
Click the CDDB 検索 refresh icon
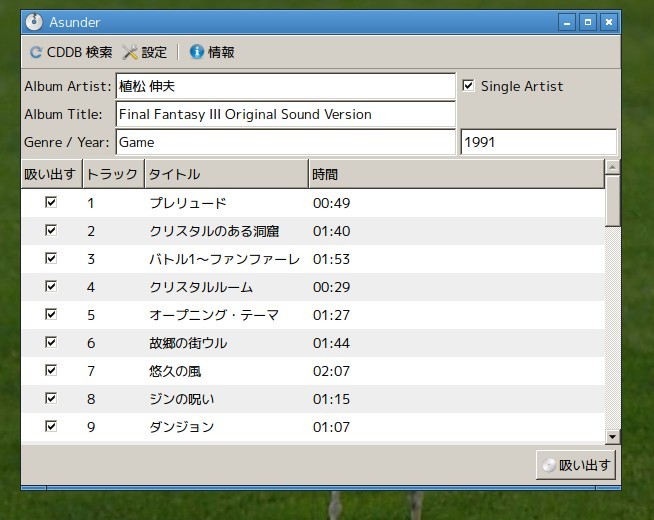pyautogui.click(x=36, y=52)
